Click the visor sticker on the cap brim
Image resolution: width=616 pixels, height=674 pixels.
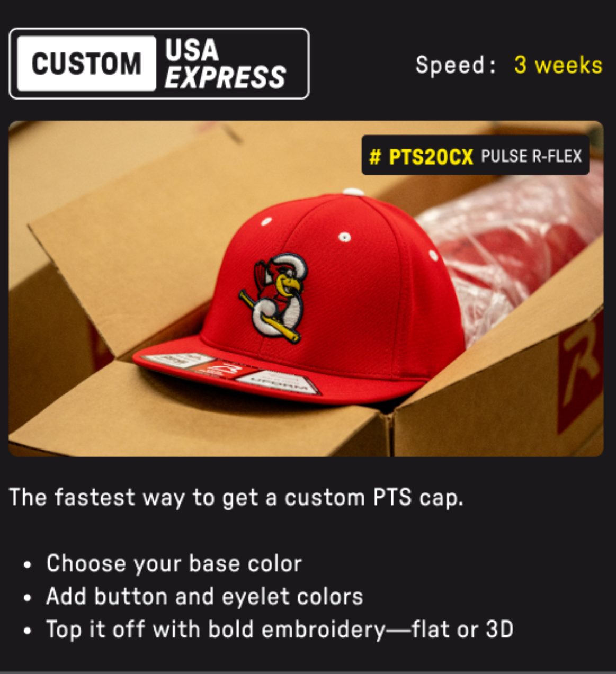pyautogui.click(x=231, y=373)
